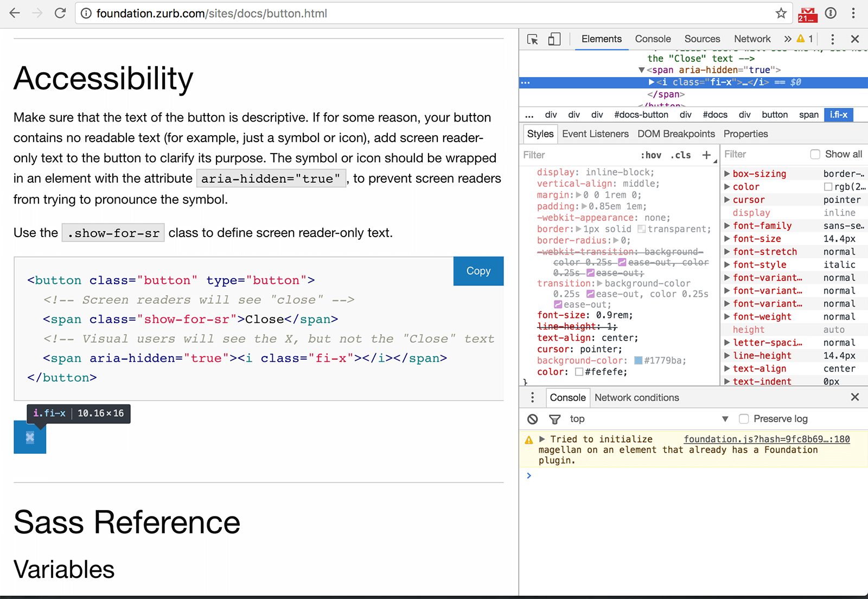Bookmark this page with the star
Viewport: 868px width, 599px height.
point(781,13)
